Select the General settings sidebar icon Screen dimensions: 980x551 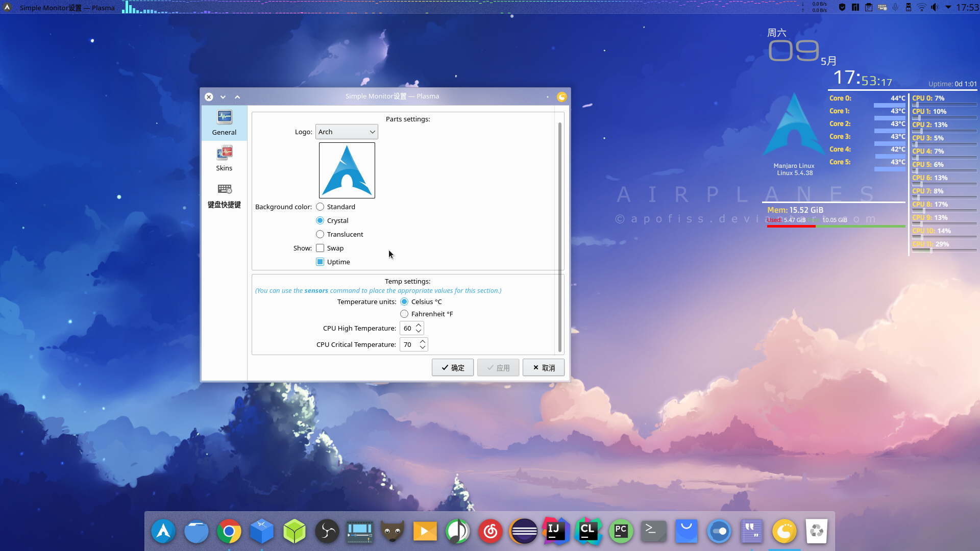click(224, 121)
